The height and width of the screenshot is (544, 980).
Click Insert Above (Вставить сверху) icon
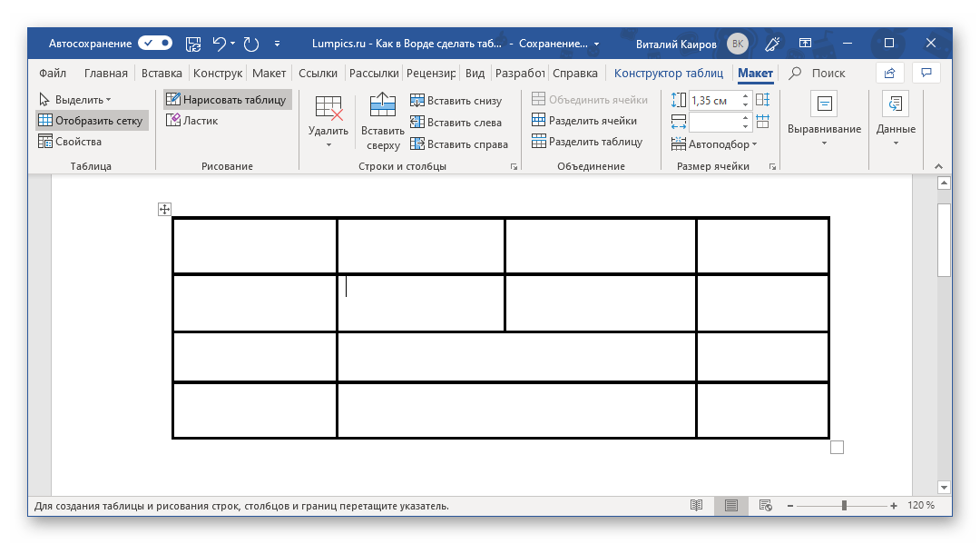tap(384, 107)
